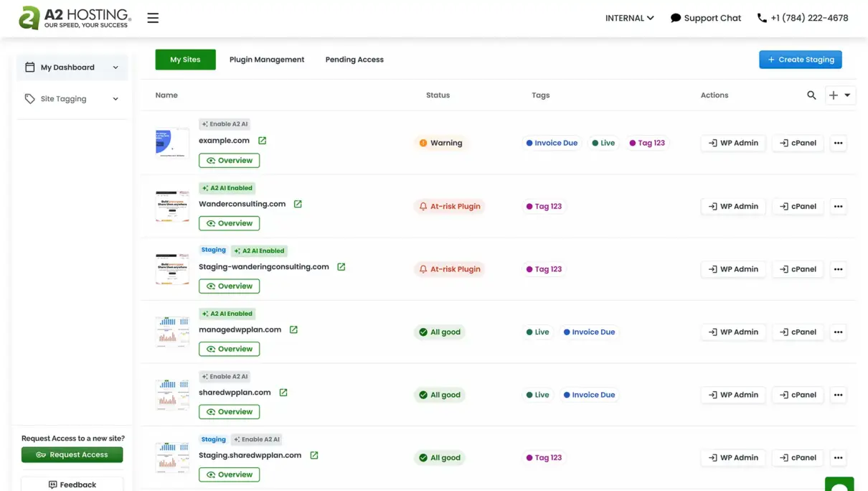
Task: Toggle A2 AI Enabled badge on Wanderconsulting.com
Action: [x=227, y=188]
